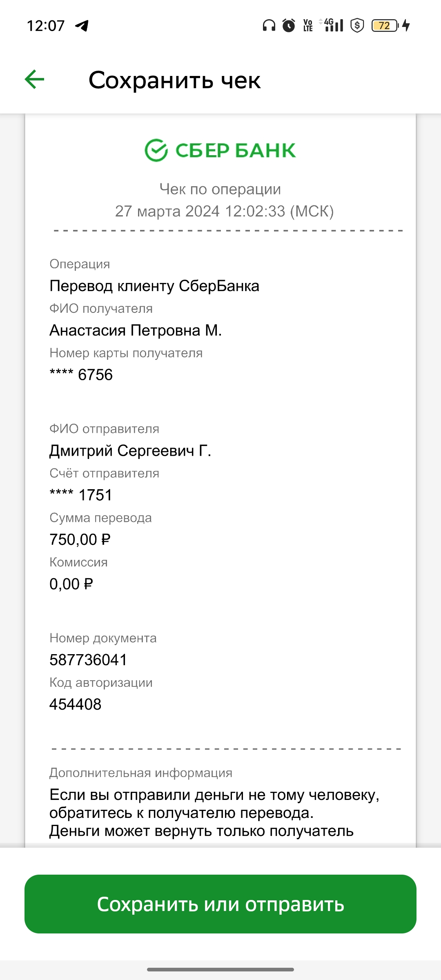This screenshot has height=980, width=441.
Task: Tap the VoLTE indicator icon
Action: coord(308,25)
